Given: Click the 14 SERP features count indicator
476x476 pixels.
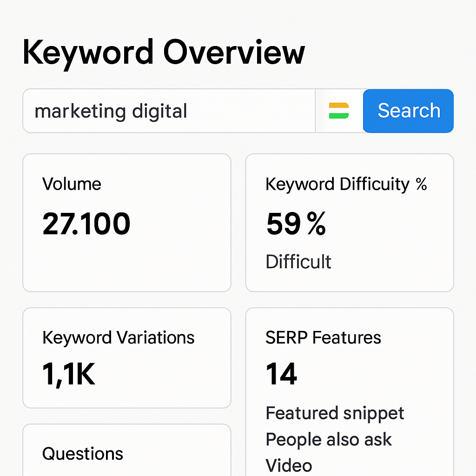Looking at the screenshot, I should point(281,373).
